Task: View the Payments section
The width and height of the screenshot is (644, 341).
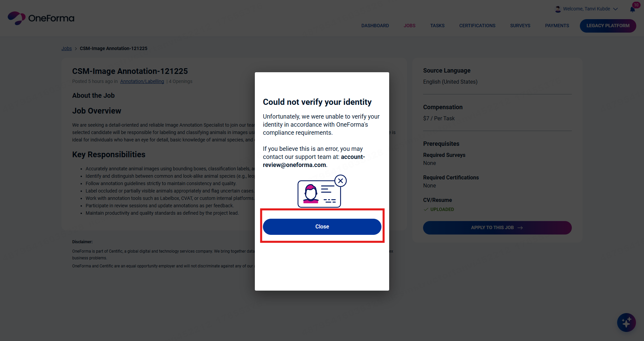Action: [x=557, y=26]
